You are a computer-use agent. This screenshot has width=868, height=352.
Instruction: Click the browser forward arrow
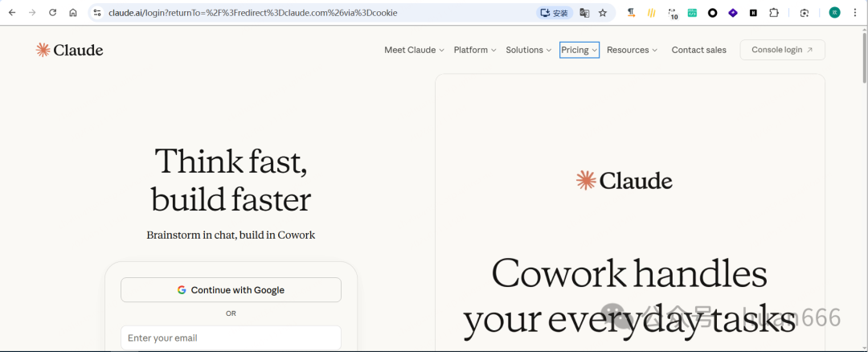32,13
